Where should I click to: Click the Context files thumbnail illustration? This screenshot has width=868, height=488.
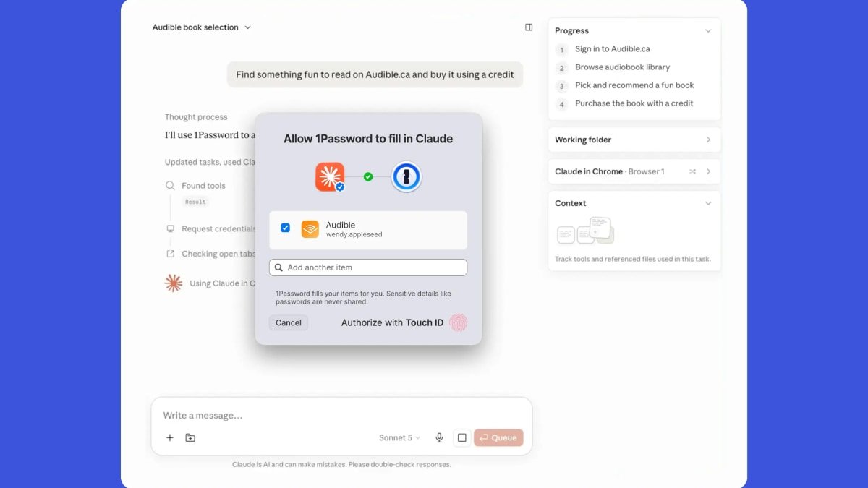(x=586, y=231)
